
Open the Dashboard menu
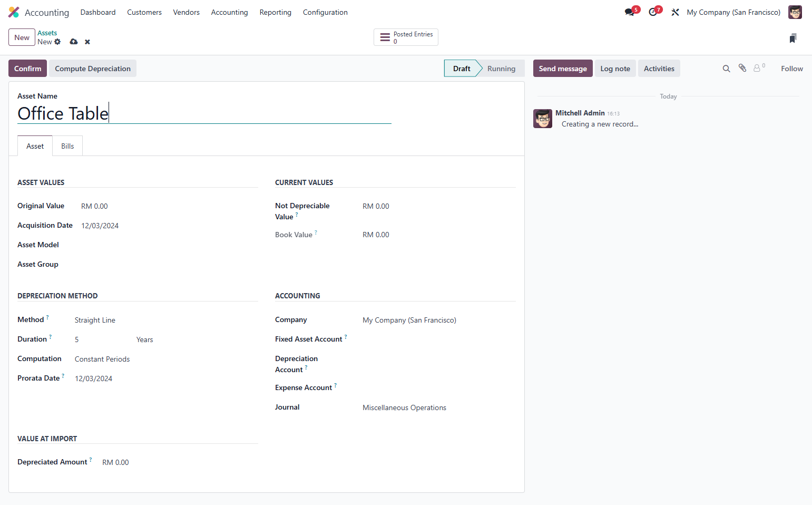[x=98, y=12]
